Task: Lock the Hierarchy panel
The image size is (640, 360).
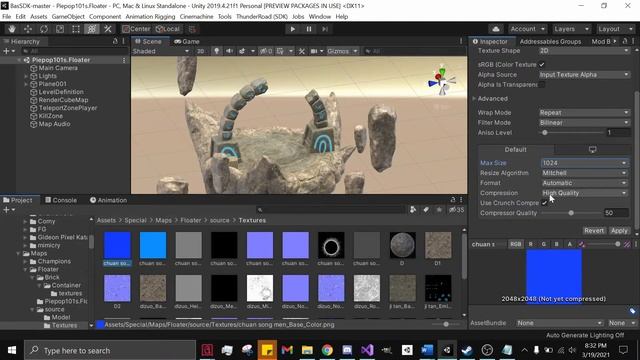Action: [x=115, y=41]
